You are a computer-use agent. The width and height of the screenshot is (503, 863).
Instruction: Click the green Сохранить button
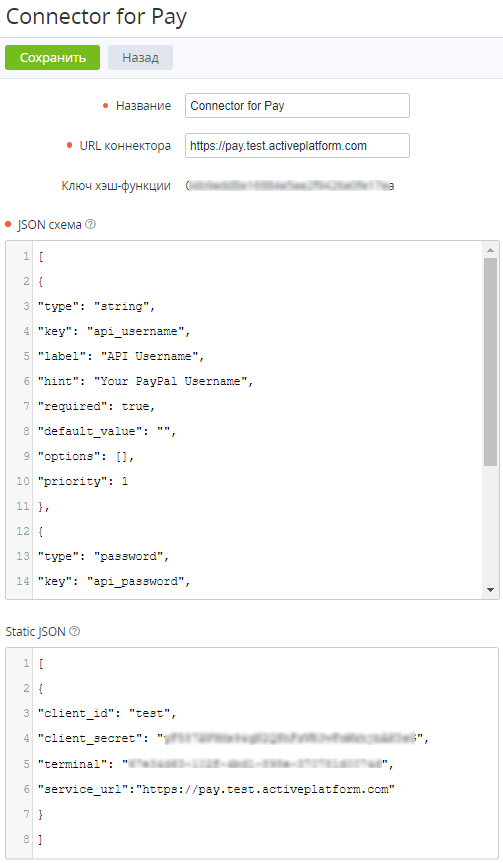(52, 58)
